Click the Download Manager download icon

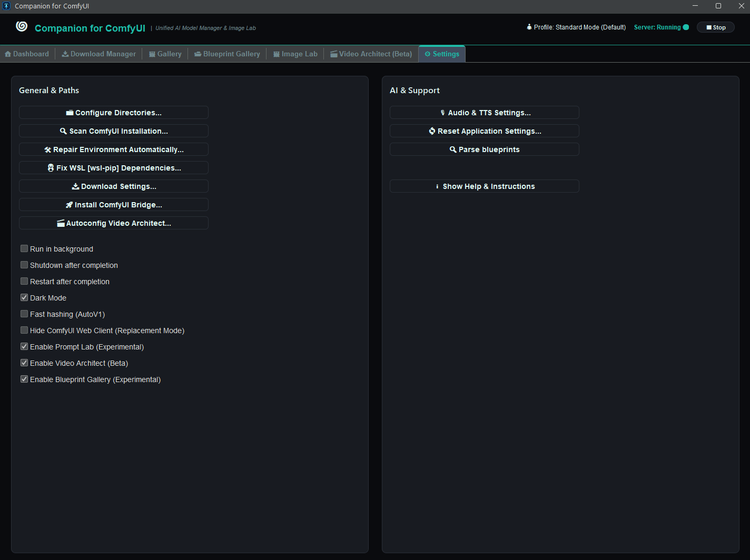(65, 54)
